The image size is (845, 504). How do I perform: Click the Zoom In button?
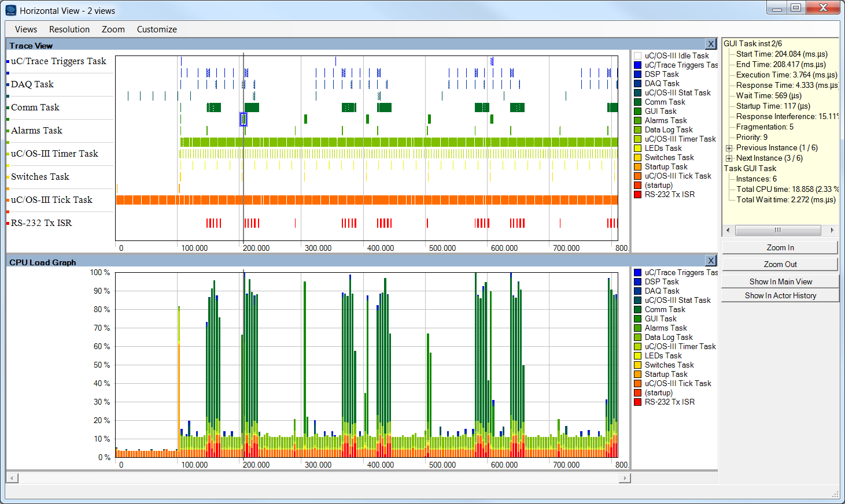click(x=780, y=247)
